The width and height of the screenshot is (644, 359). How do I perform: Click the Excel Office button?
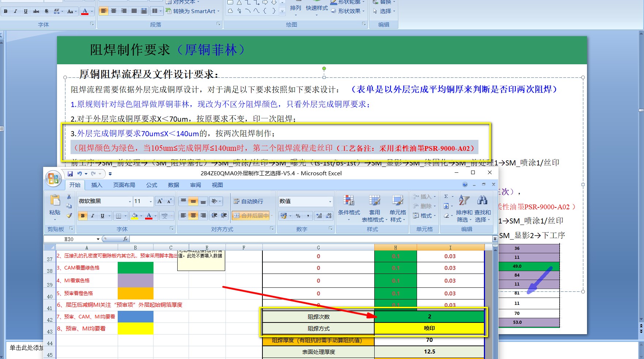pos(53,179)
